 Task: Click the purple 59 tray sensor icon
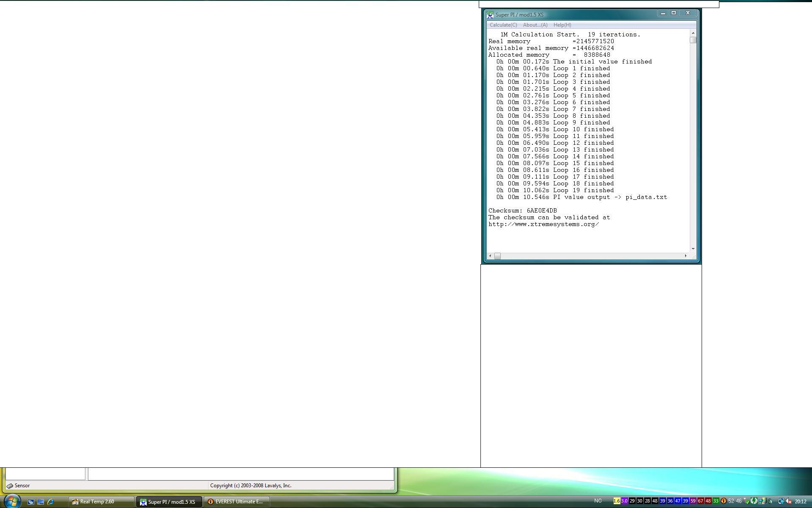coord(693,501)
